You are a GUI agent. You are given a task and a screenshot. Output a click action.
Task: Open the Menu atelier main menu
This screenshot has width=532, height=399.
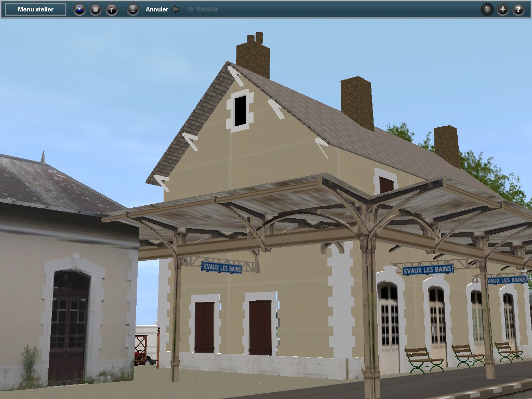coord(36,9)
